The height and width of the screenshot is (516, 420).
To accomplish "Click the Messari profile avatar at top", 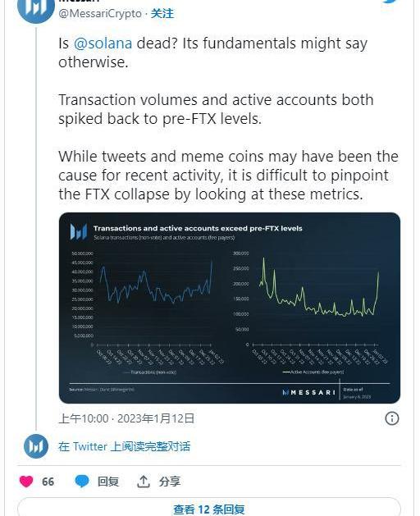I will [35, 7].
